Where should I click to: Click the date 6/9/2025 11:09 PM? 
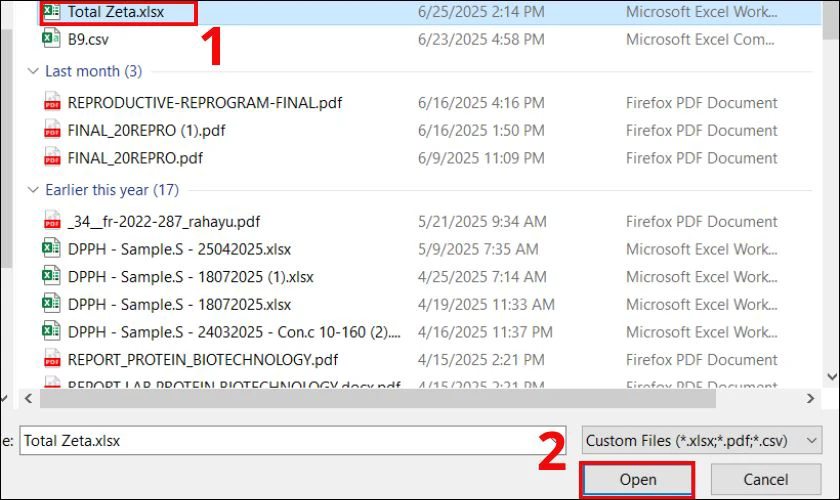pos(481,159)
